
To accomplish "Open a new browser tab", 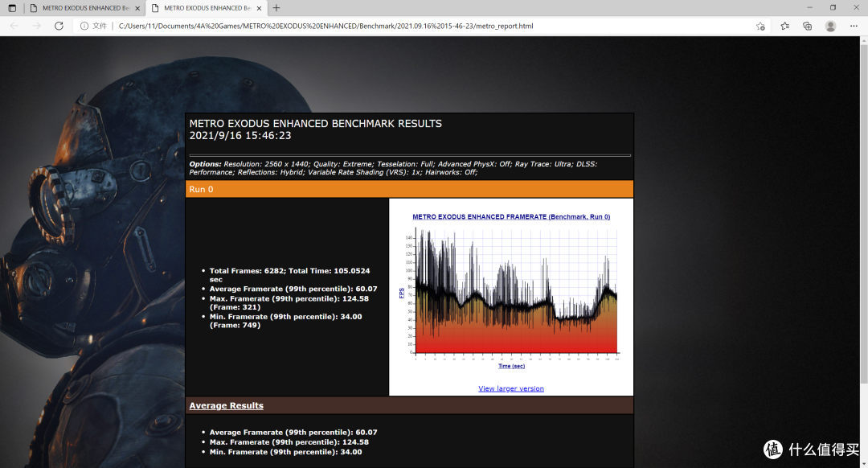I will [276, 8].
